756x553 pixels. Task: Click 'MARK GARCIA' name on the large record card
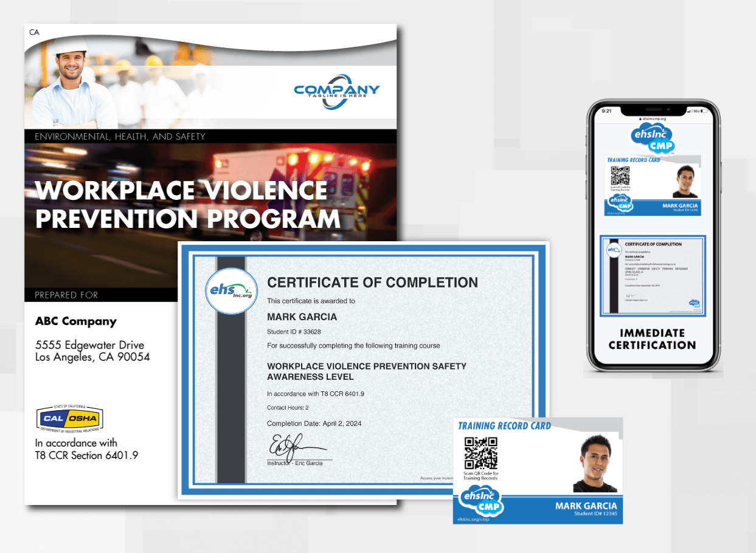pos(586,506)
